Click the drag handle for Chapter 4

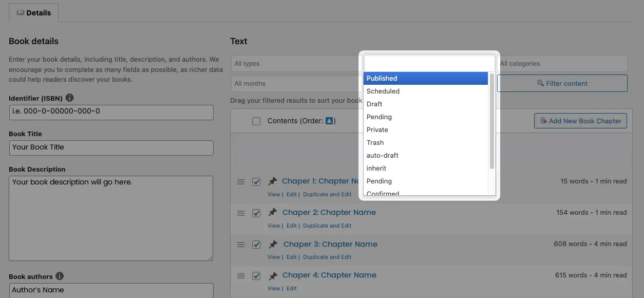point(241,276)
